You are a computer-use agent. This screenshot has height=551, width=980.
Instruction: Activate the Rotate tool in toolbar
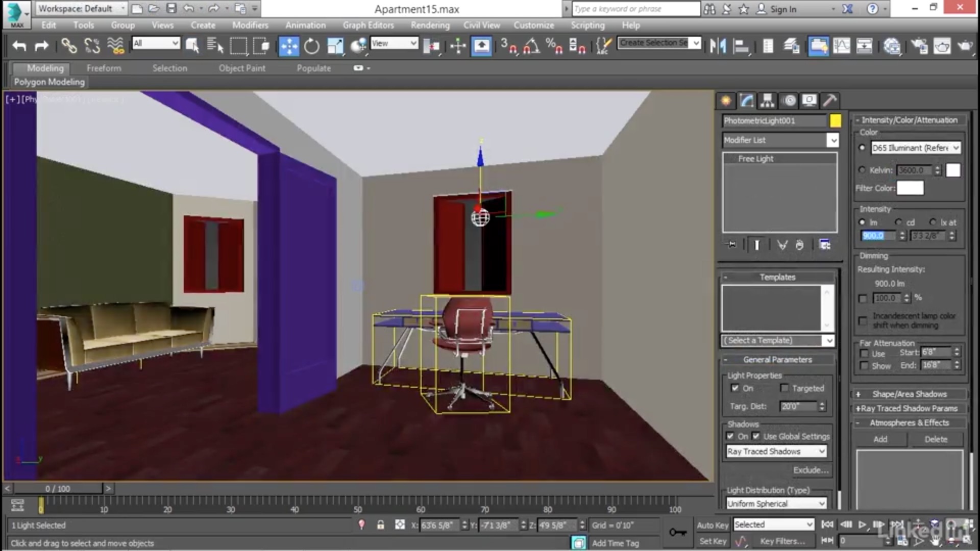coord(311,46)
